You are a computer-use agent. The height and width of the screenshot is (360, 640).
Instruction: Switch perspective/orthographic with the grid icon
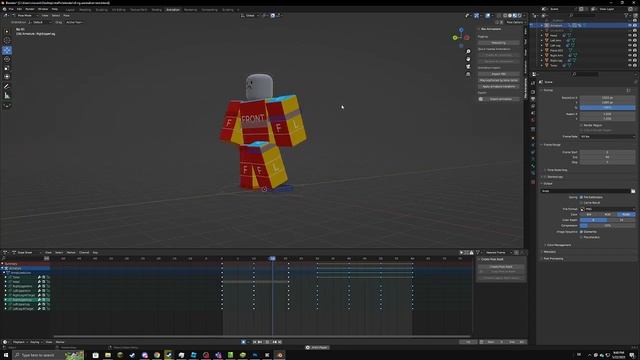(x=468, y=74)
